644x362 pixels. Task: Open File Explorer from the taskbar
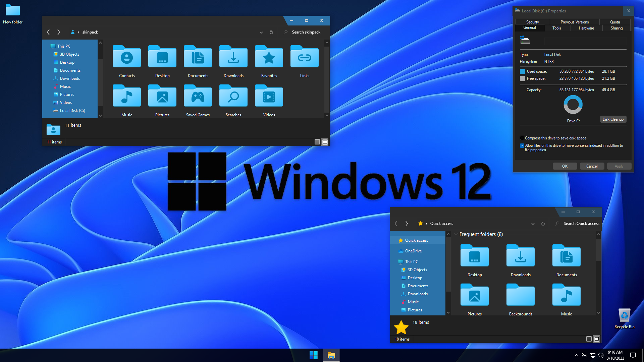pos(331,355)
